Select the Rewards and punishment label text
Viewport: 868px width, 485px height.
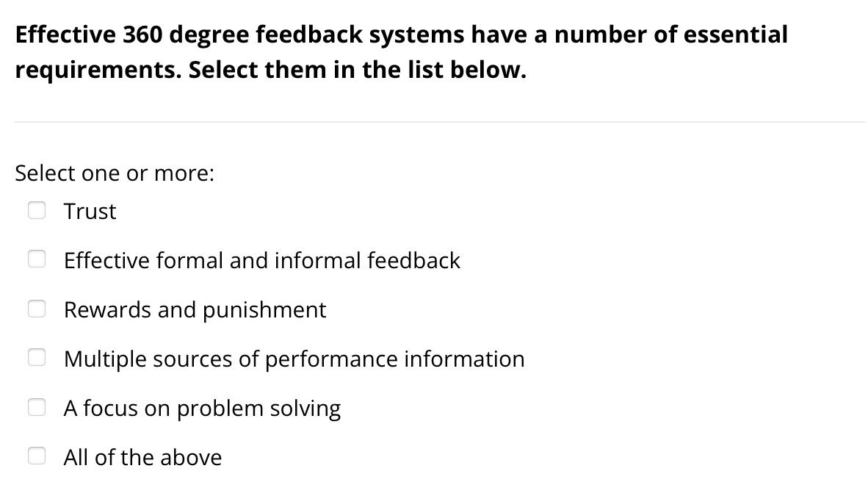tap(195, 309)
